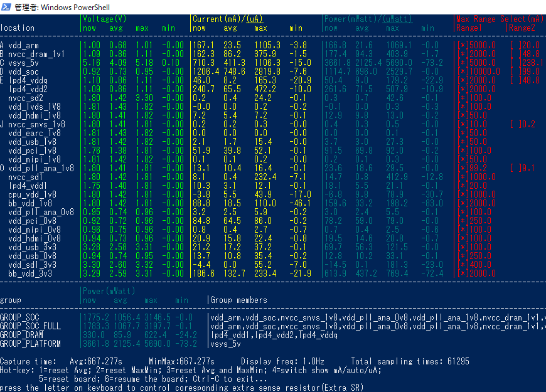Select the Voltage(V) column header
This screenshot has width=546, height=392.
pyautogui.click(x=104, y=19)
